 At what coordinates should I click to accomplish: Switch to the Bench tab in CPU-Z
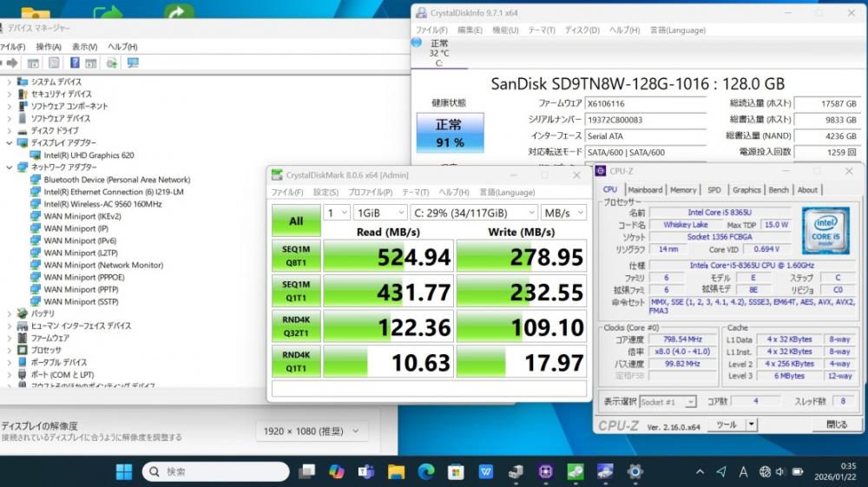tap(779, 190)
